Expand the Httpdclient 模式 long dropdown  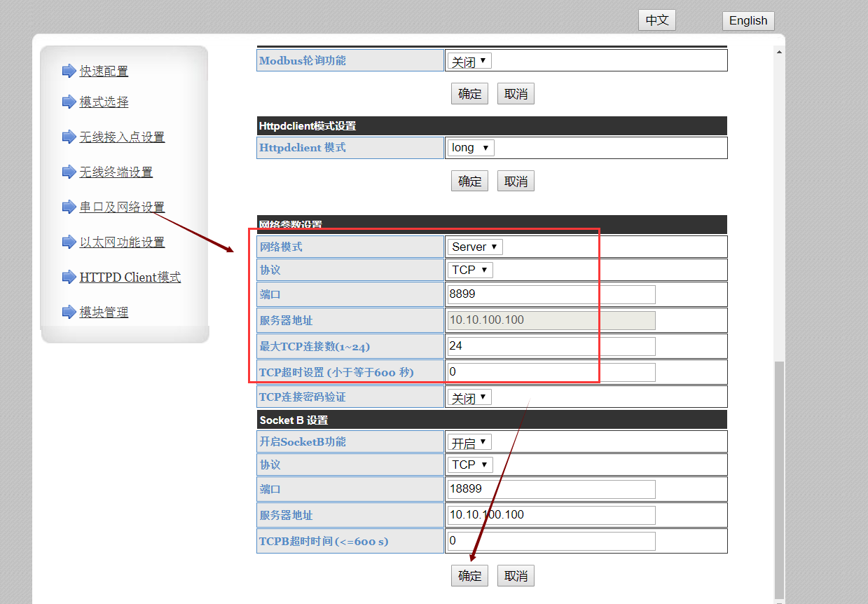471,148
